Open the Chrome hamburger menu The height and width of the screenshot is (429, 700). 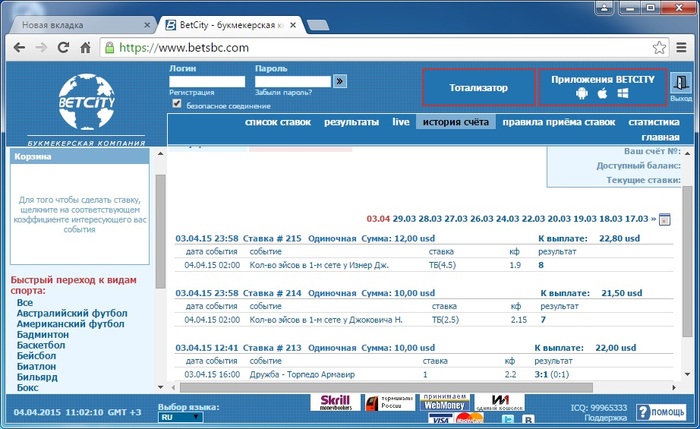681,47
